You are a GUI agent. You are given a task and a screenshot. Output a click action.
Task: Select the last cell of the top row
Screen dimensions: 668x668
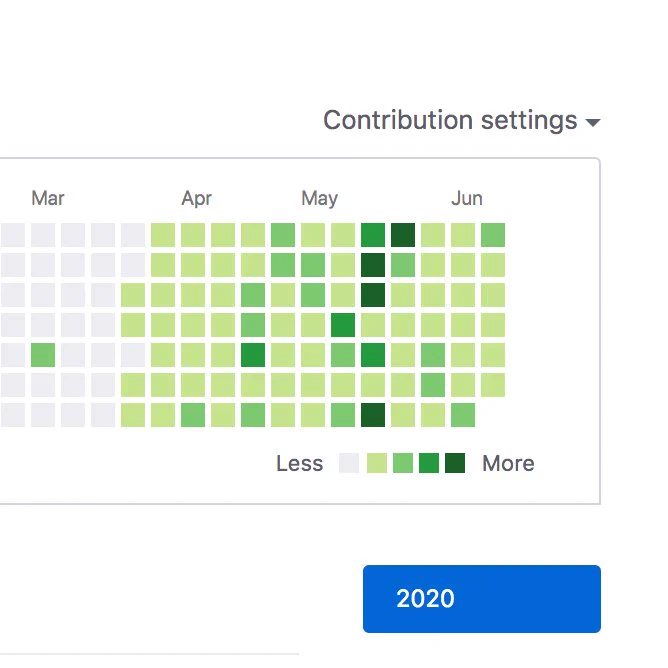(x=493, y=235)
